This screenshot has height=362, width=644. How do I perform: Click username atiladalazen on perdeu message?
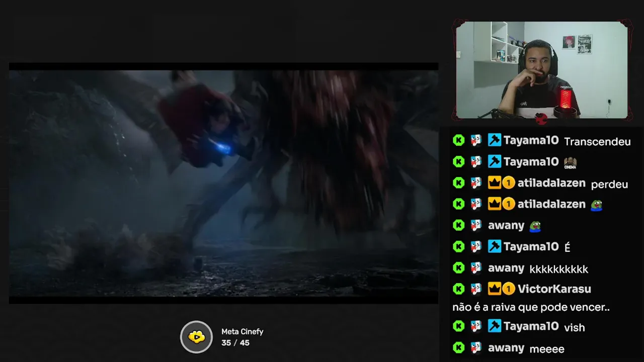coord(551,183)
